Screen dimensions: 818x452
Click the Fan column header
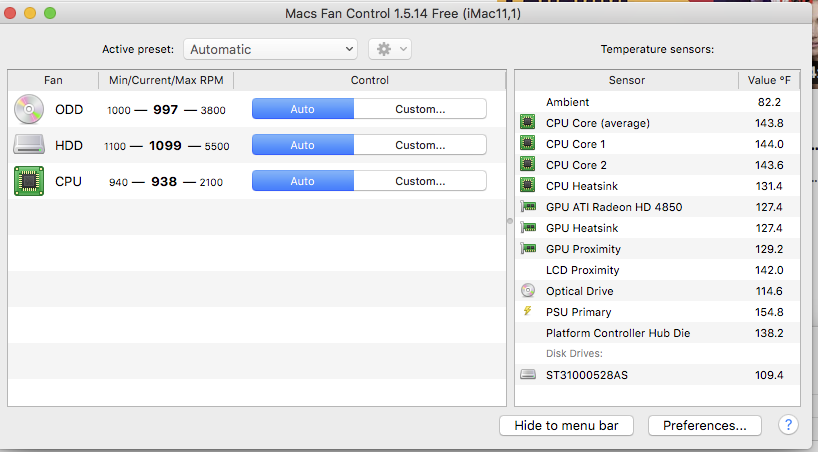point(53,80)
